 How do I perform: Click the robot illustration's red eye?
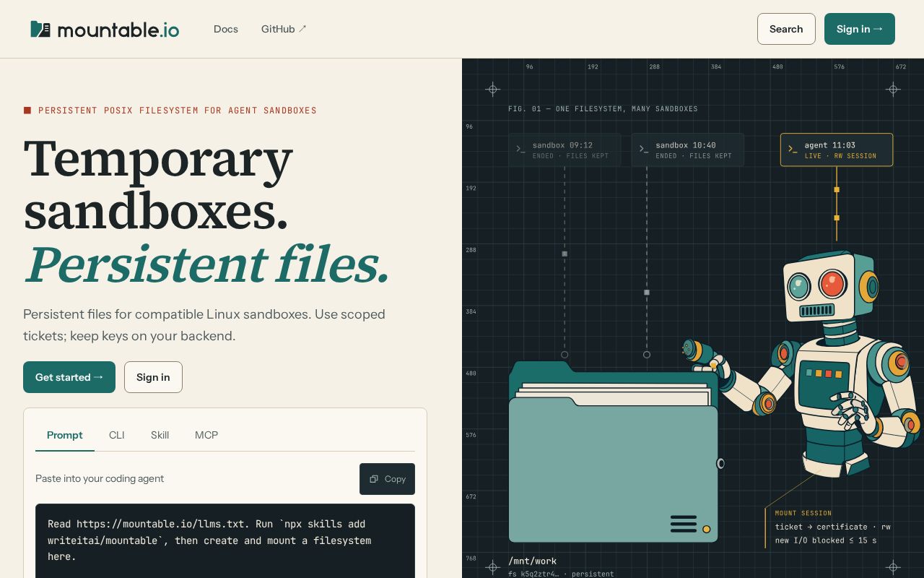click(832, 284)
